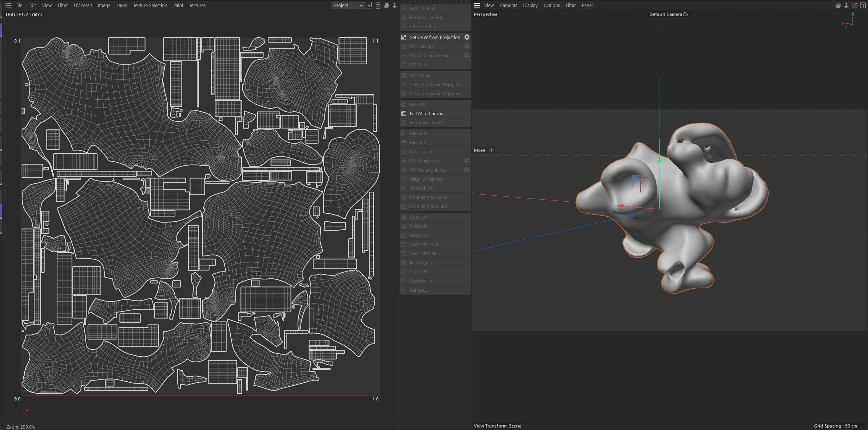Click the Y axis of viewport gizmo
Image resolution: width=868 pixels, height=430 pixels.
tap(853, 15)
